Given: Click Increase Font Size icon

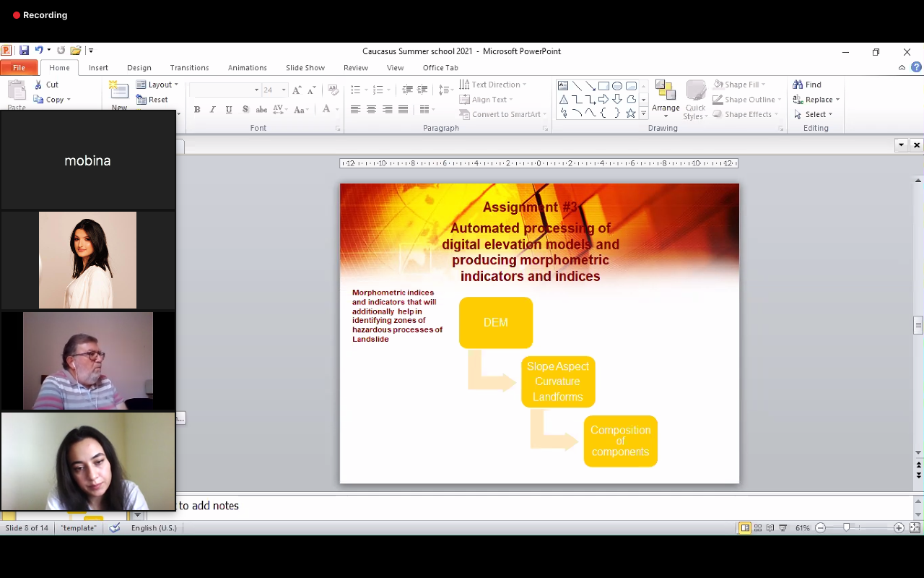Looking at the screenshot, I should [297, 90].
